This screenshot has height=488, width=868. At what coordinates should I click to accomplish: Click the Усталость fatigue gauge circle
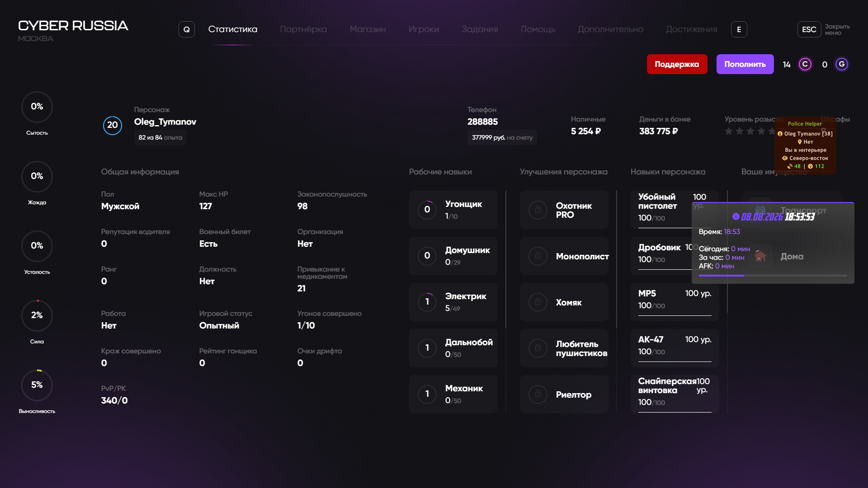pyautogui.click(x=37, y=246)
